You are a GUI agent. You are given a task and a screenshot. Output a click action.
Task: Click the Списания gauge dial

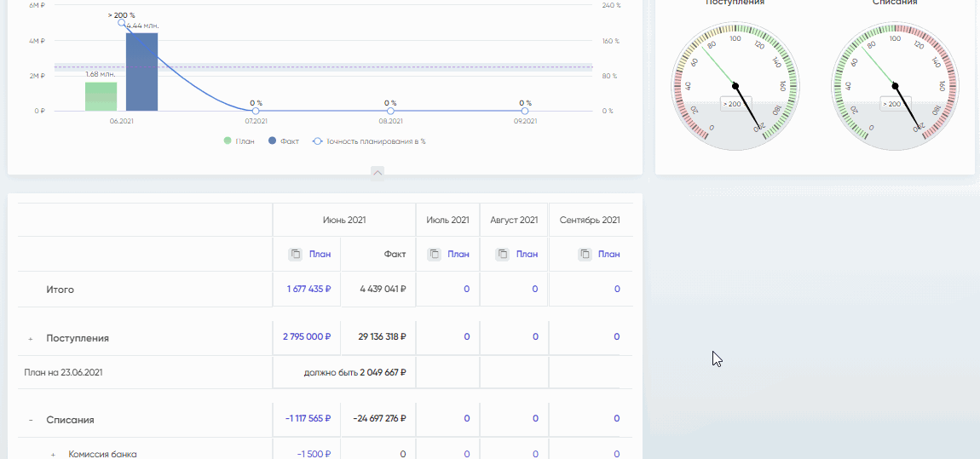895,86
